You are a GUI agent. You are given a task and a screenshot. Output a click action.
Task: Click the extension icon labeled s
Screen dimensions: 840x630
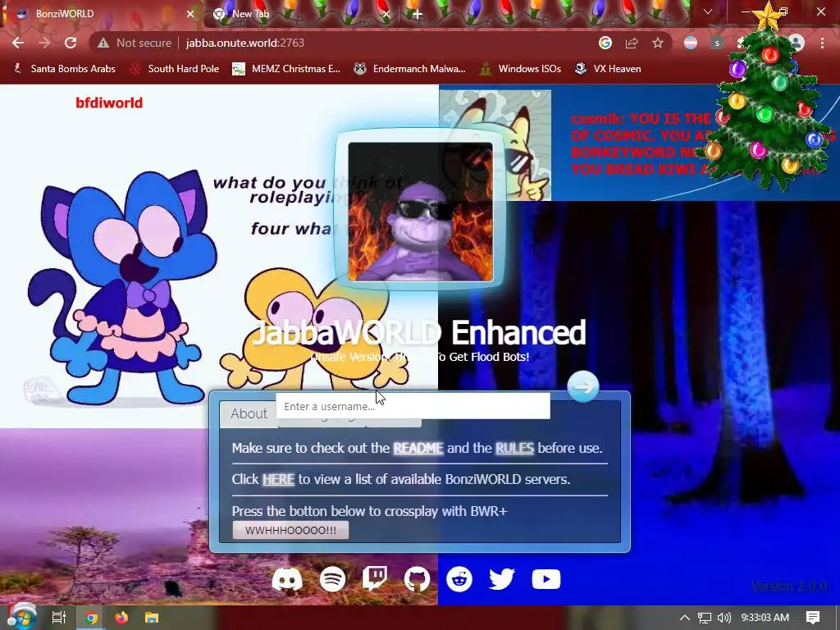click(717, 43)
